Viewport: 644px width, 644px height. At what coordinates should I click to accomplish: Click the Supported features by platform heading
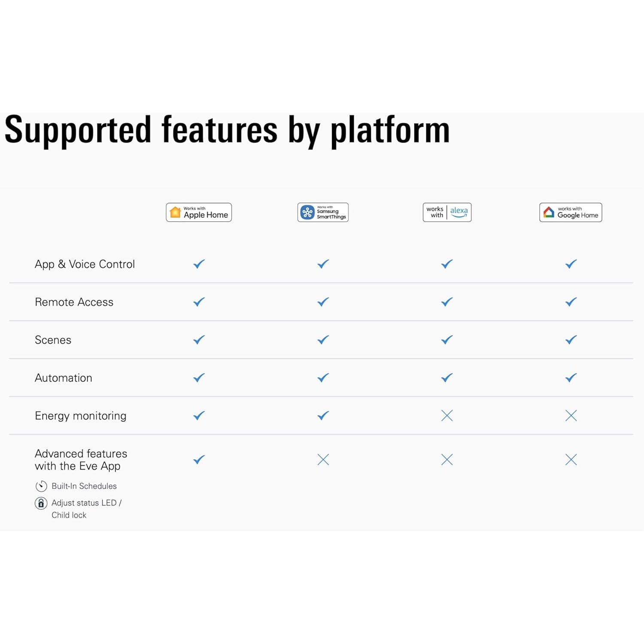coord(227,130)
